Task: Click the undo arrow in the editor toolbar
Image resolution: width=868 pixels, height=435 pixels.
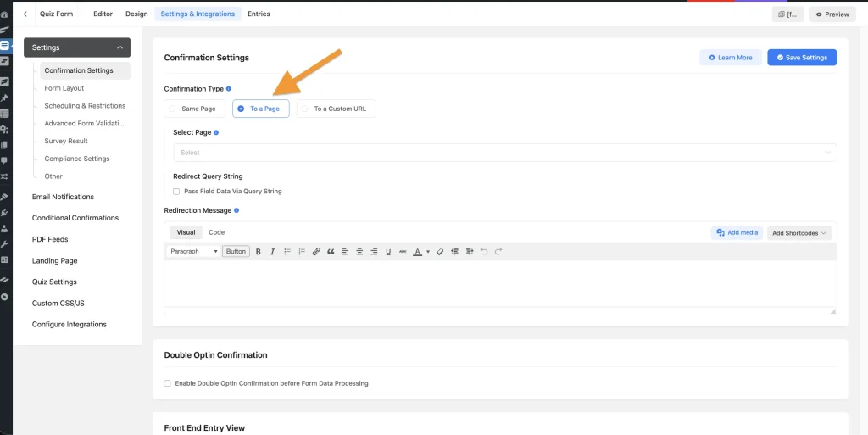Action: pos(484,252)
